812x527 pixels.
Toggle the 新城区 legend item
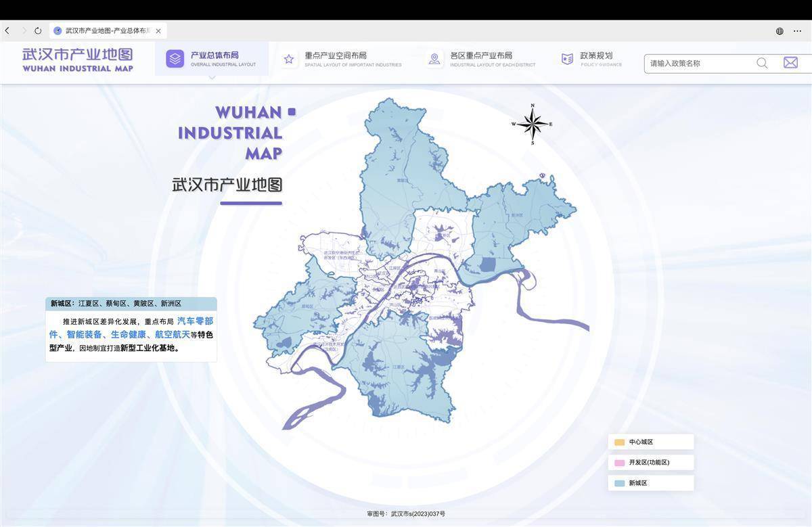pyautogui.click(x=650, y=483)
